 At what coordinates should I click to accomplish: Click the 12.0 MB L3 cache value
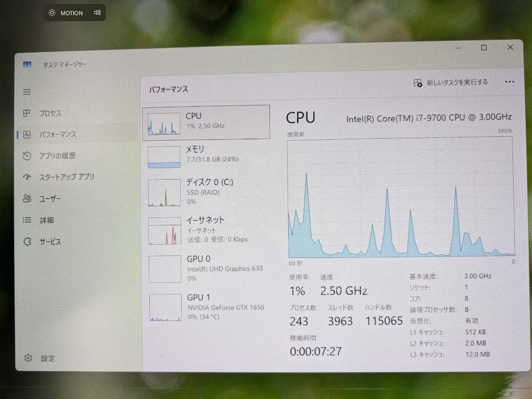click(477, 354)
